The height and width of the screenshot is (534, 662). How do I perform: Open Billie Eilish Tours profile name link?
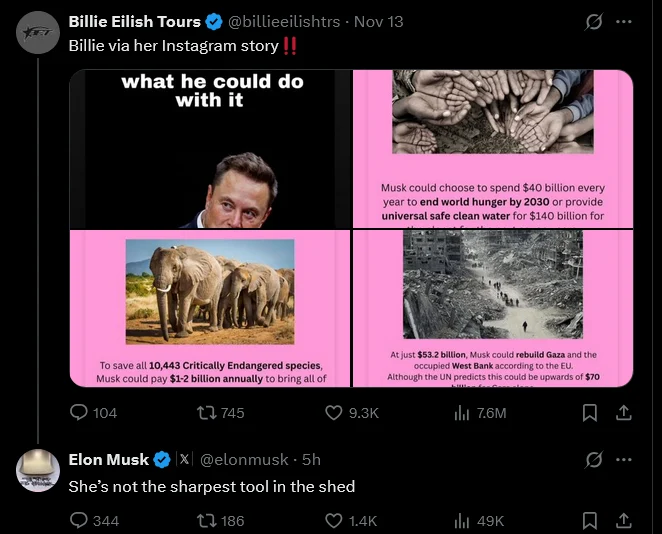pos(134,21)
